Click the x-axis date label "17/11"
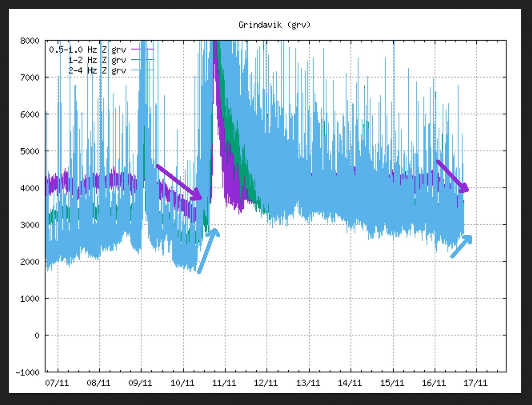This screenshot has width=532, height=405. [476, 383]
